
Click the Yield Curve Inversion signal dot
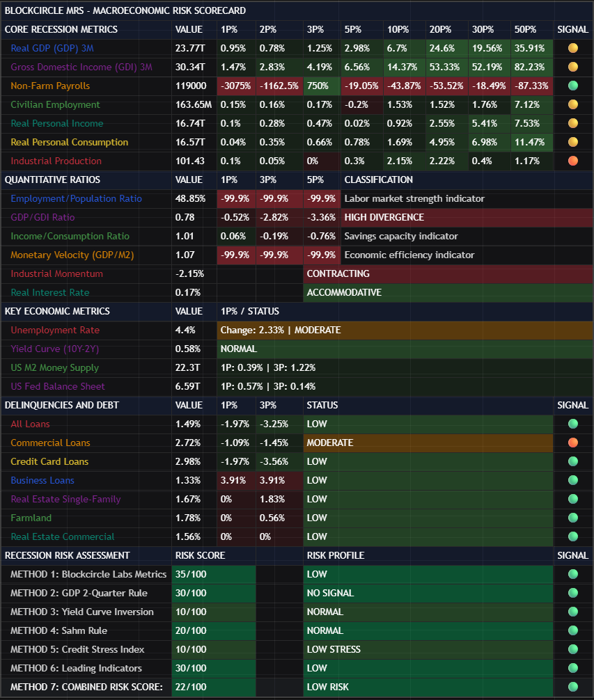tap(573, 612)
